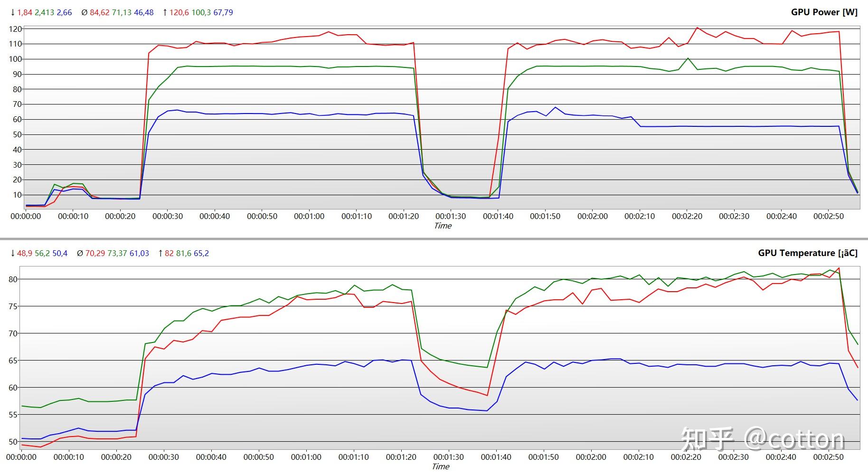Image resolution: width=868 pixels, height=475 pixels.
Task: Click 00:02:20 tick on GPU Power time axis
Action: 687,217
